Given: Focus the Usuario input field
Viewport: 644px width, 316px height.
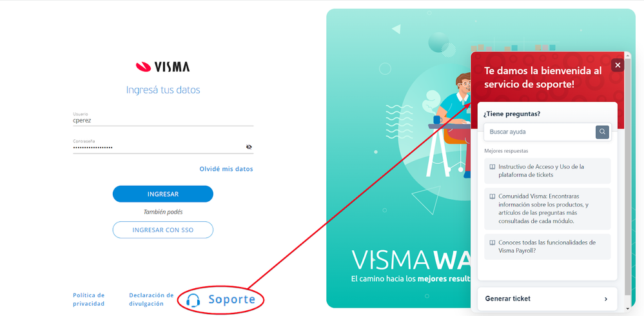Looking at the screenshot, I should 163,121.
